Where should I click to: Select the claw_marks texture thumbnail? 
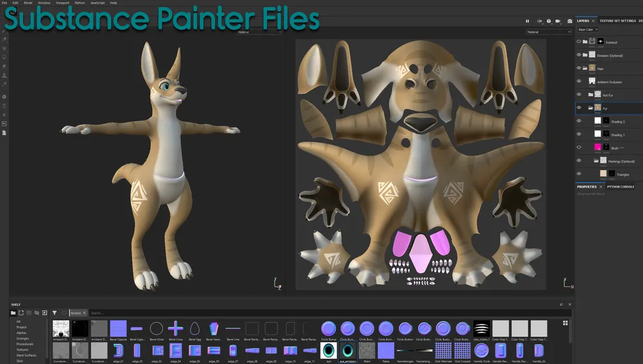click(481, 329)
